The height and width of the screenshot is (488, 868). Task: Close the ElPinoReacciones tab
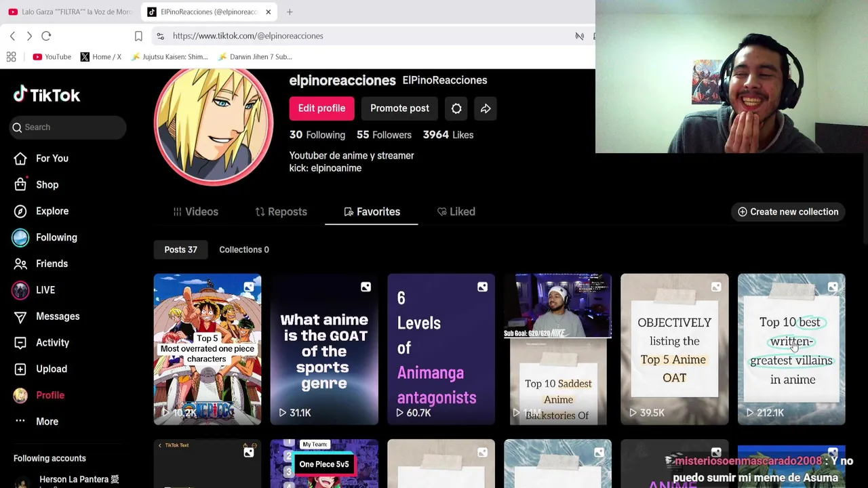point(268,12)
